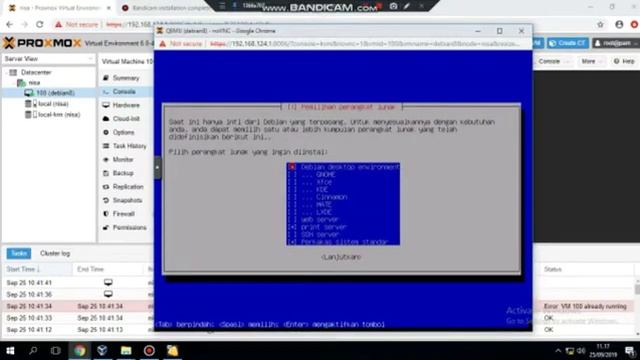
Task: Toggle the MATE checkbox
Action: click(x=292, y=204)
